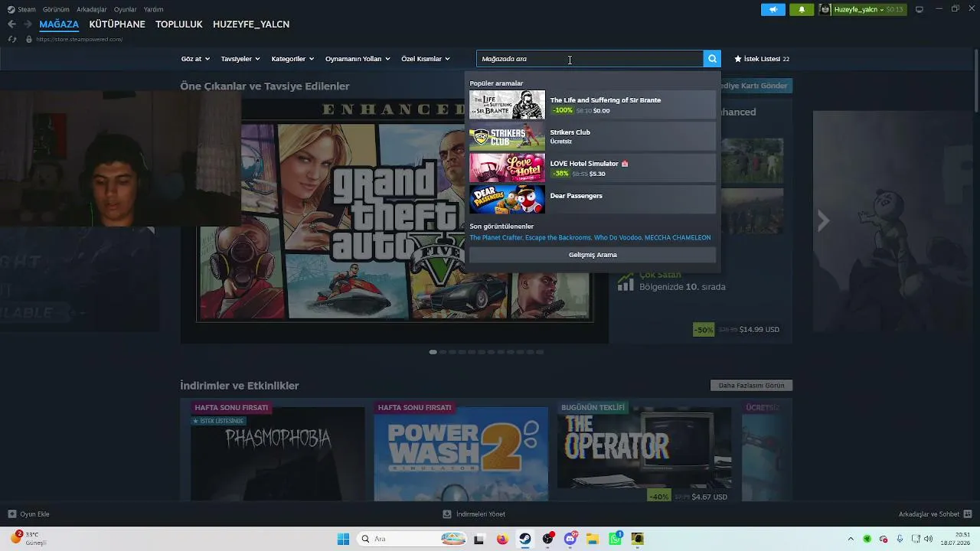Screen dimensions: 980x551
Task: Click the Steam taskbar icon
Action: (x=524, y=539)
